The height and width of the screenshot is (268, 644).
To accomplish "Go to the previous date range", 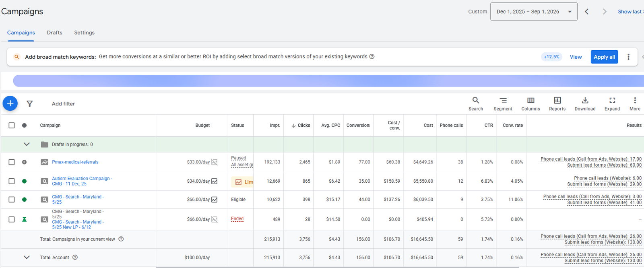I will click(587, 12).
